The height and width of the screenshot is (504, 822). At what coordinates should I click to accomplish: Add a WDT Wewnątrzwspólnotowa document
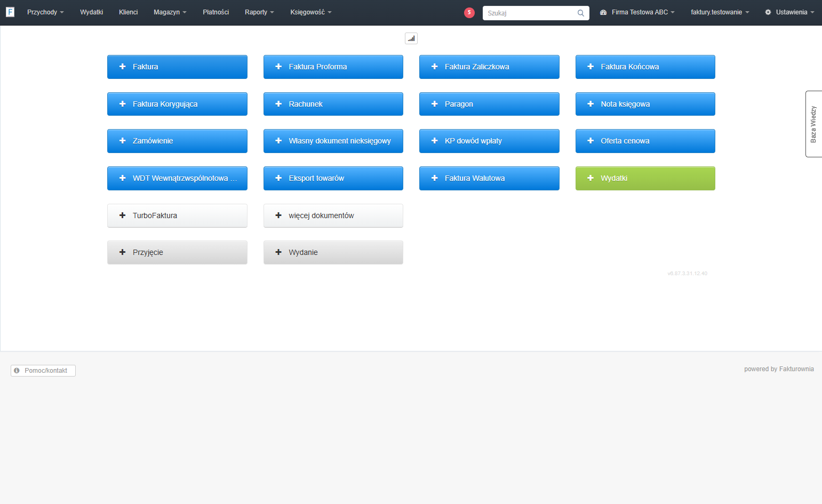click(177, 178)
